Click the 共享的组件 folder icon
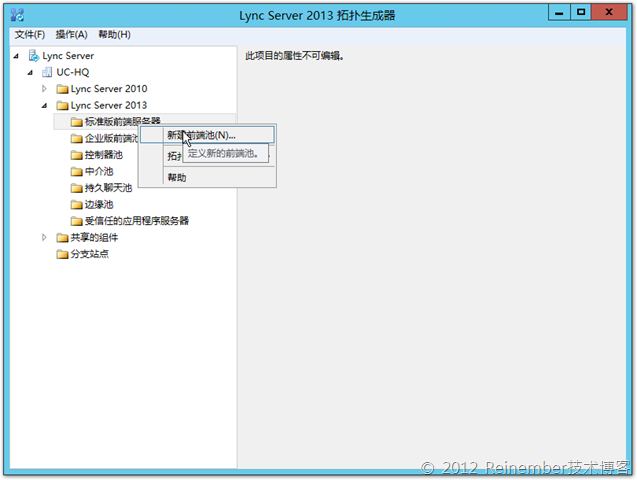Viewport: 637px width, 480px height. click(x=63, y=238)
